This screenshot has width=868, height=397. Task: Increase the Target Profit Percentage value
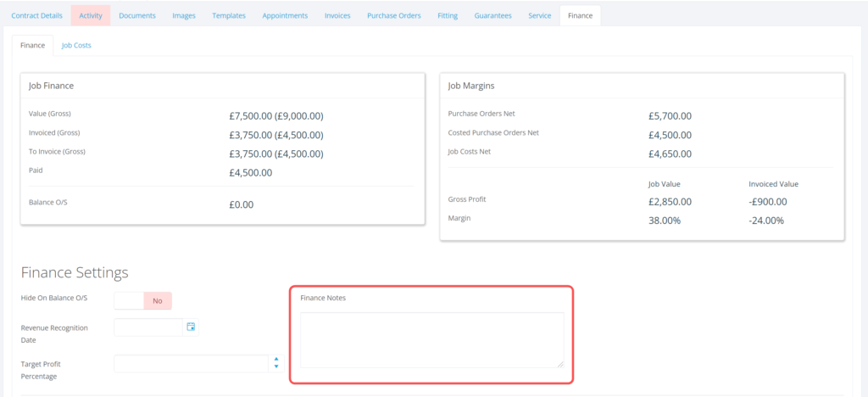(x=275, y=359)
